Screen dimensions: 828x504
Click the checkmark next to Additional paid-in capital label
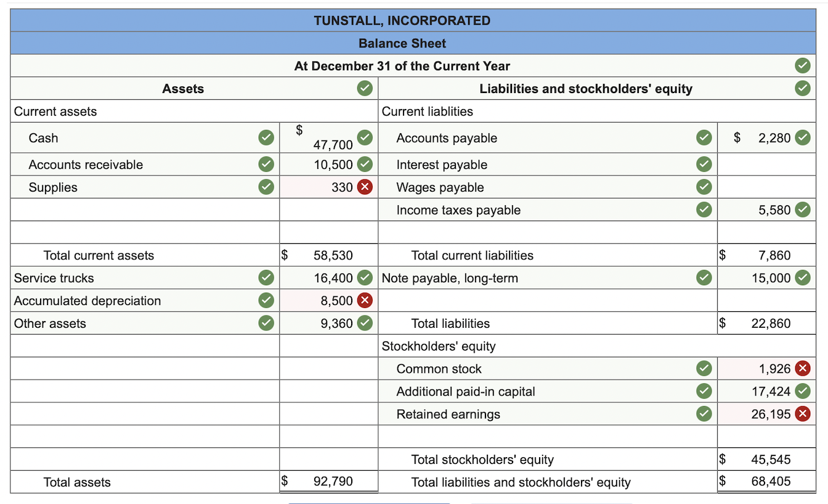[703, 391]
